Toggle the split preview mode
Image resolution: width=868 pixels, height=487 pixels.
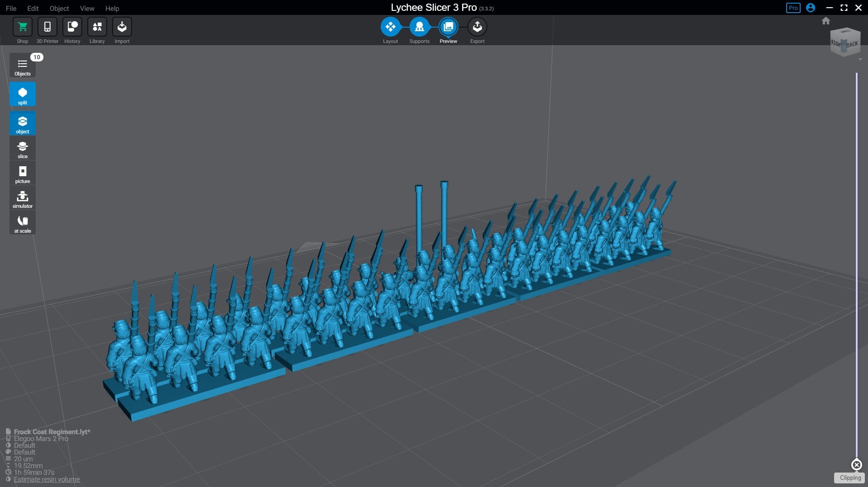22,94
